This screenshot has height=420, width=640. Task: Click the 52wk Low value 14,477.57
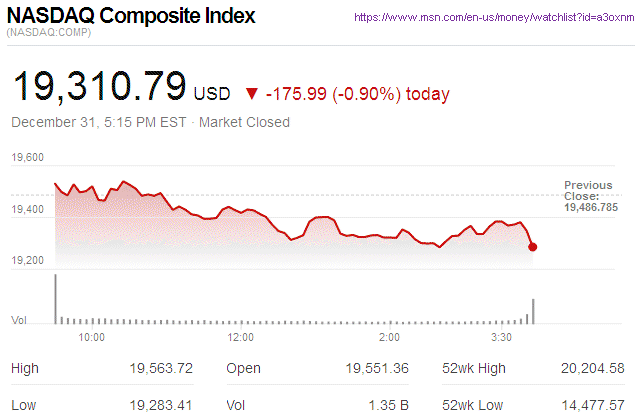[x=593, y=403]
